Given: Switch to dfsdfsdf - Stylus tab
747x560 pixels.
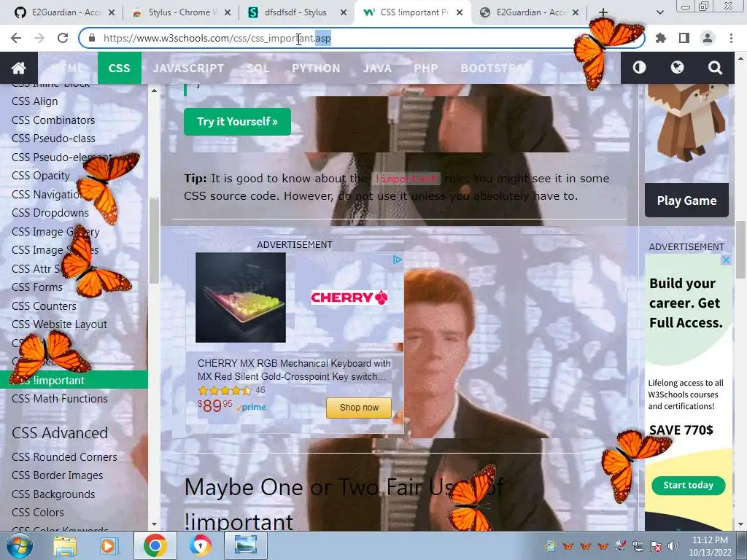Looking at the screenshot, I should 295,12.
